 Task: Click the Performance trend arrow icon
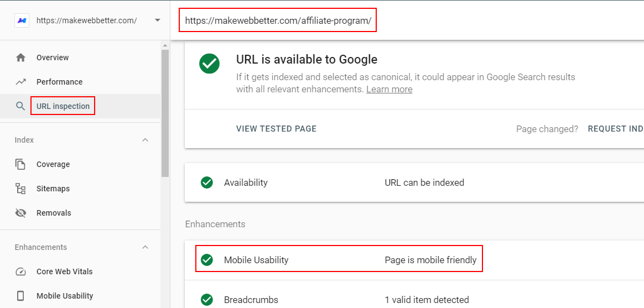20,82
